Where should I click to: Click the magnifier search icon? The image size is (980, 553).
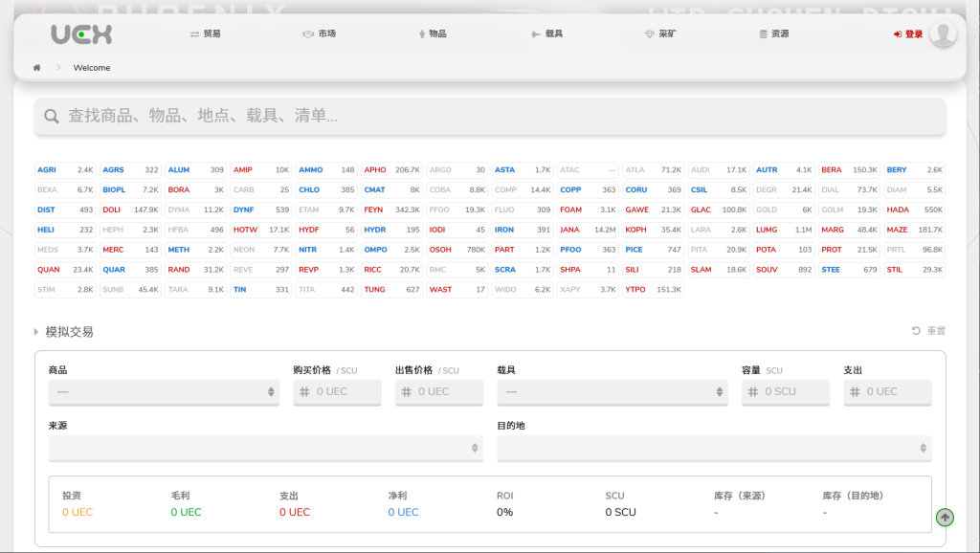52,116
